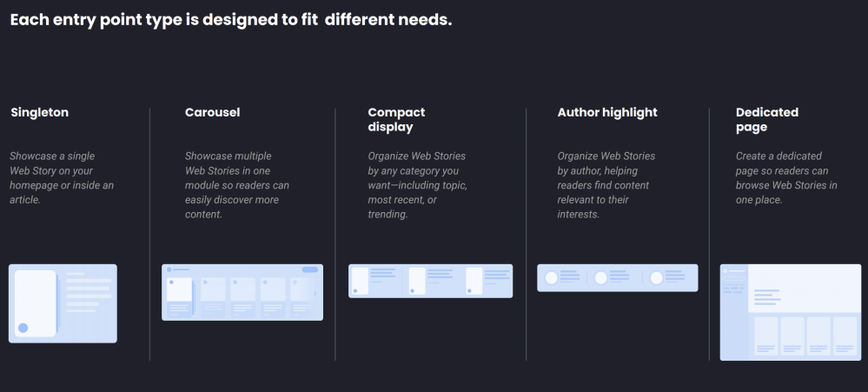868x392 pixels.
Task: Click the Singleton illustration thumbnail
Action: pyautogui.click(x=63, y=303)
